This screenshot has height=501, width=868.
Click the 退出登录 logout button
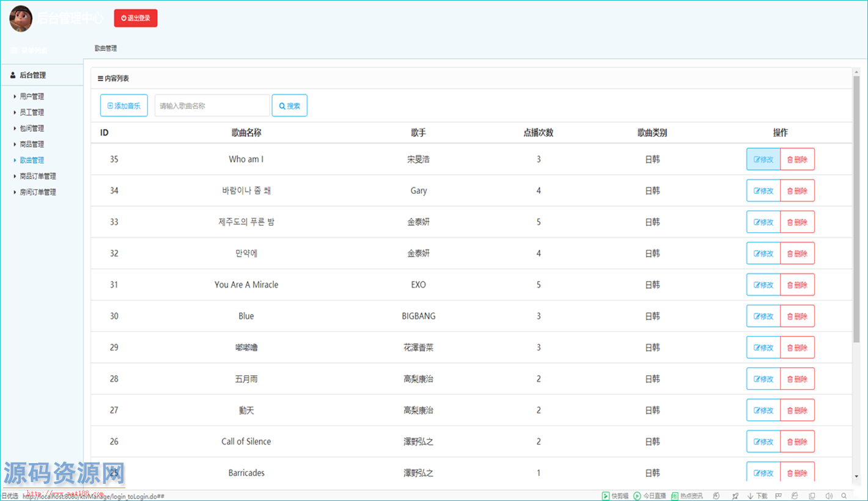(136, 18)
